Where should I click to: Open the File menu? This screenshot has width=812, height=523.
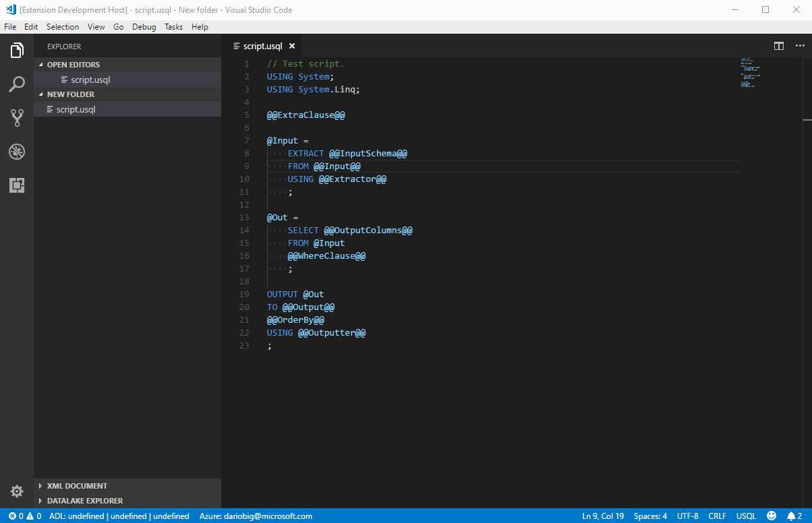[10, 27]
